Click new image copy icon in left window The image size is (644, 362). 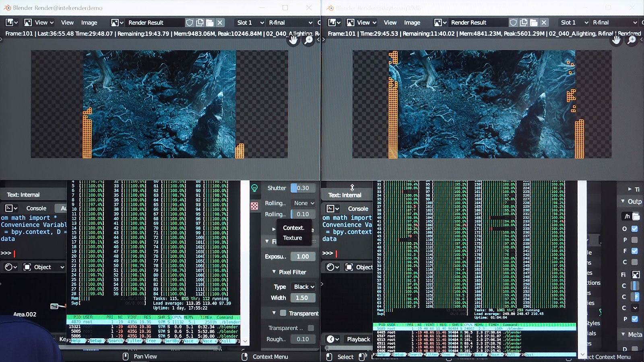coord(200,23)
